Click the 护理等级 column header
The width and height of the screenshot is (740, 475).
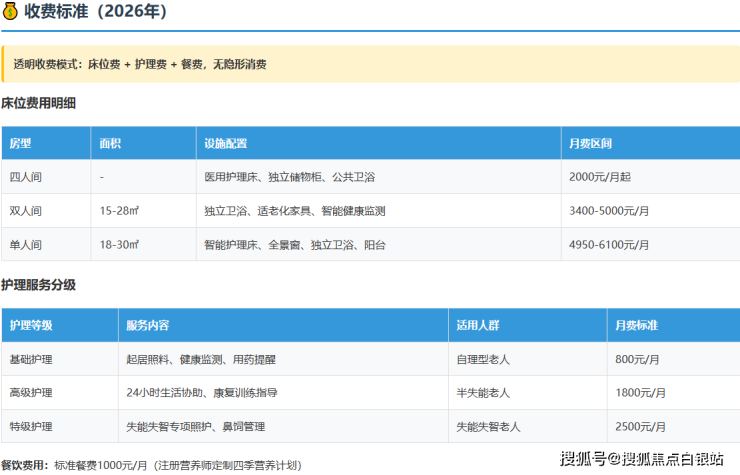coord(31,325)
